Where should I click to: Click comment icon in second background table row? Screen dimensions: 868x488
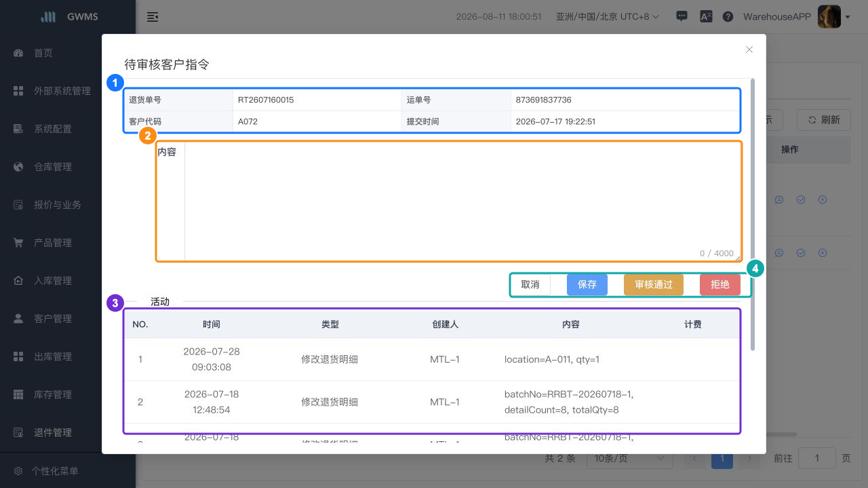click(x=779, y=253)
